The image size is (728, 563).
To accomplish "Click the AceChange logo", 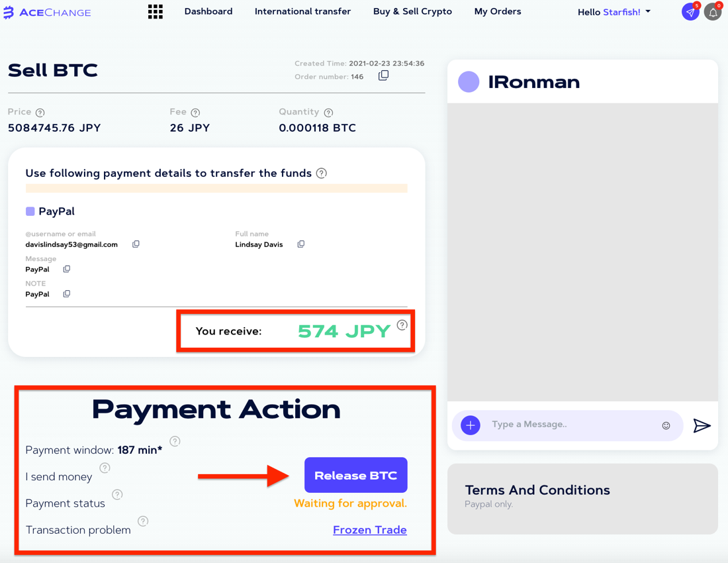I will (47, 12).
